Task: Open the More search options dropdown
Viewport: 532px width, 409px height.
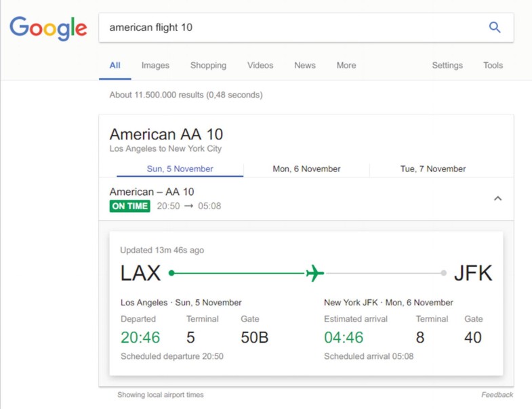Action: 346,65
